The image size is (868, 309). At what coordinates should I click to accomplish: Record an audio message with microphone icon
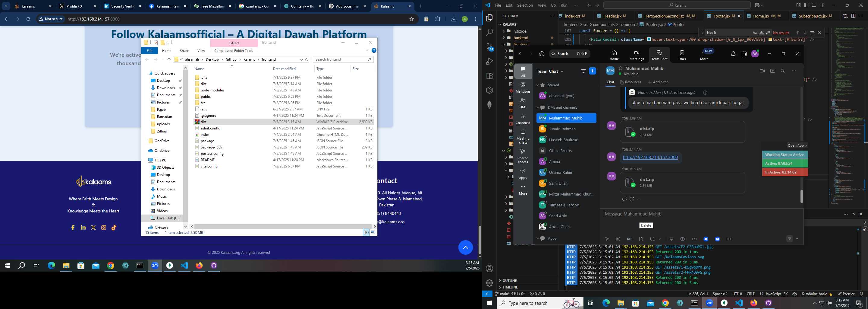pyautogui.click(x=671, y=239)
